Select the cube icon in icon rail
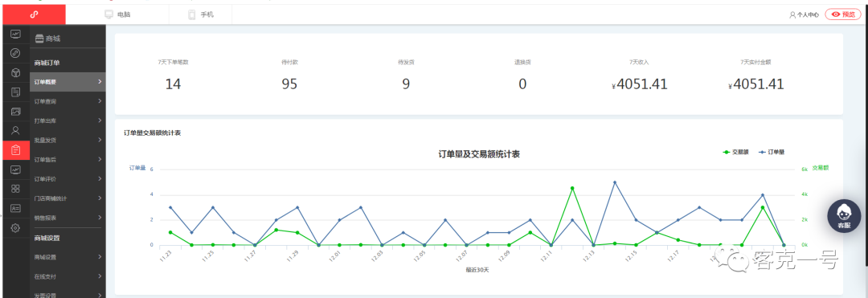Image resolution: width=868 pixels, height=298 pixels. coord(15,73)
